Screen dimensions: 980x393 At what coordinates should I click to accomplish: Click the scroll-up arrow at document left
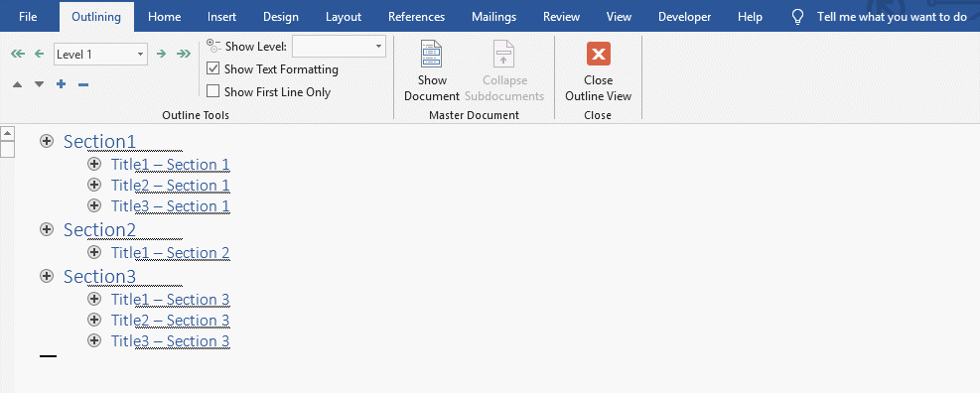click(8, 133)
